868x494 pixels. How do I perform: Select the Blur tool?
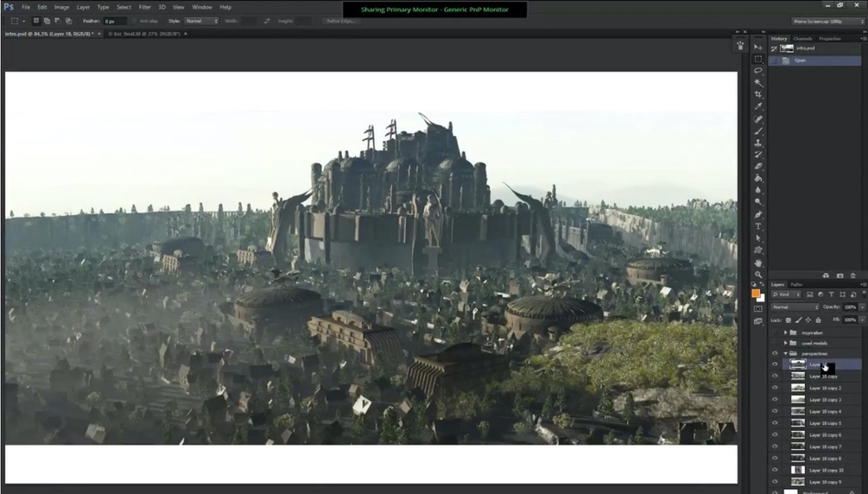758,190
